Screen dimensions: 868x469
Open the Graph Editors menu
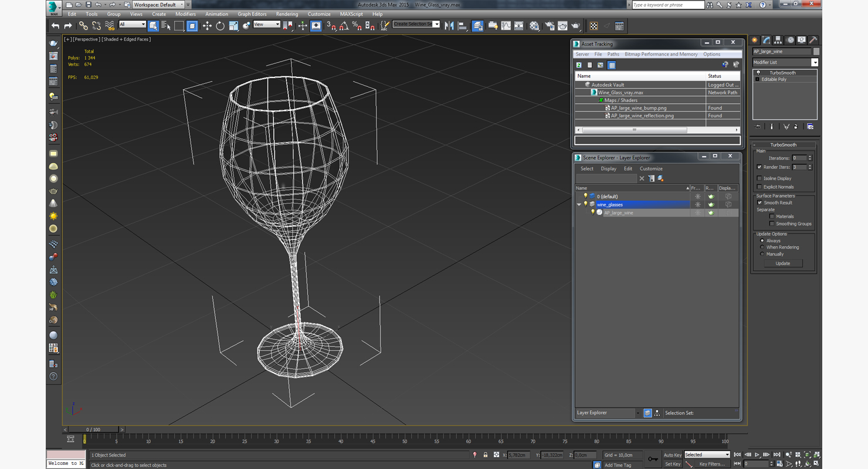pyautogui.click(x=252, y=14)
